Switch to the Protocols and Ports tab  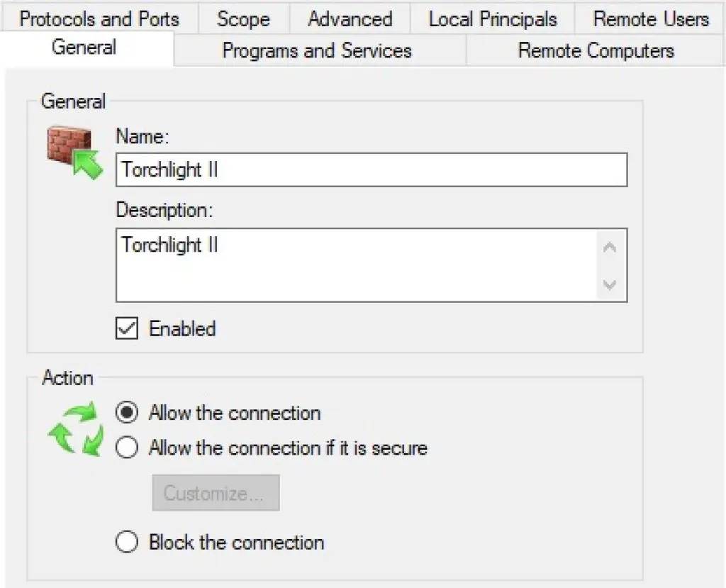(x=99, y=18)
